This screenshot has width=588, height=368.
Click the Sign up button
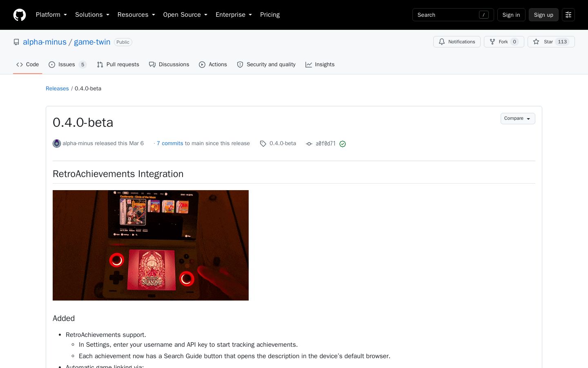coord(543,15)
